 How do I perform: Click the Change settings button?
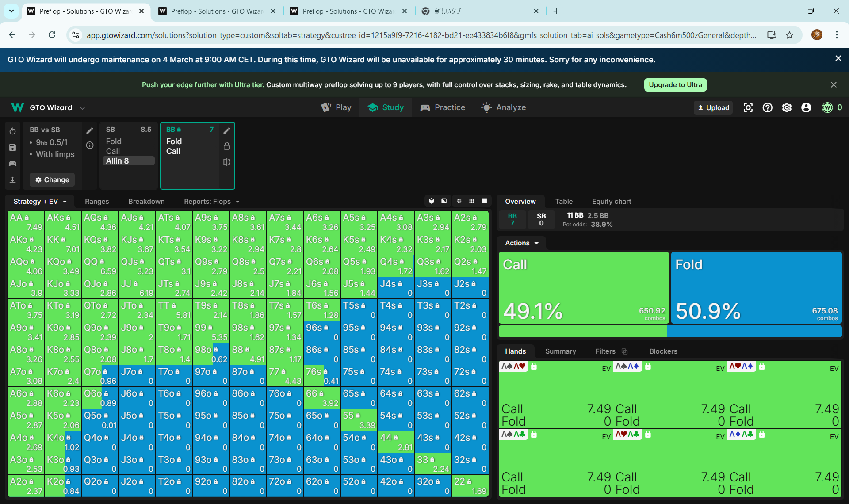tap(52, 179)
